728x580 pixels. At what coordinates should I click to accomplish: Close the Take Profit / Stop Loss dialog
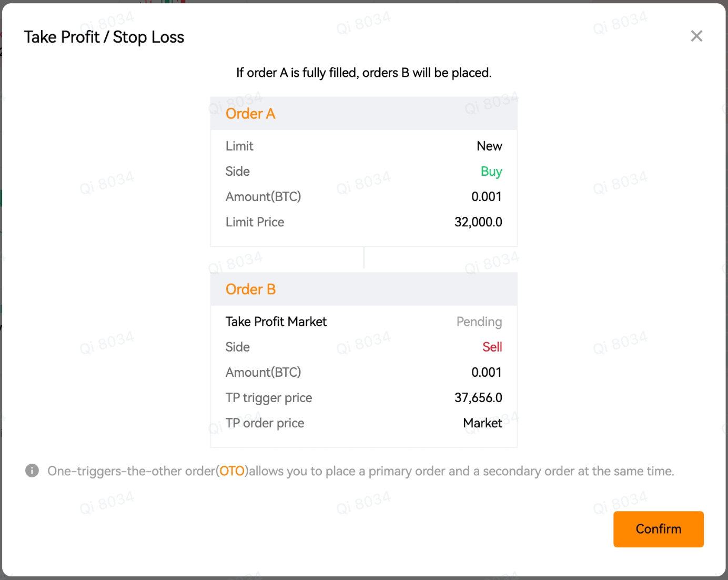[696, 36]
